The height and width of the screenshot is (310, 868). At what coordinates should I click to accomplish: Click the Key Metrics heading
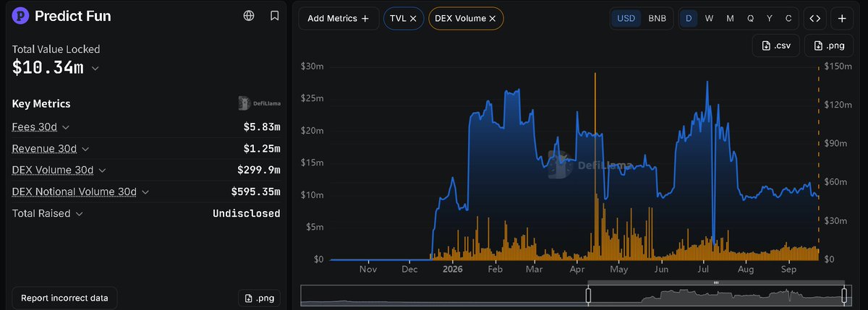tap(41, 104)
